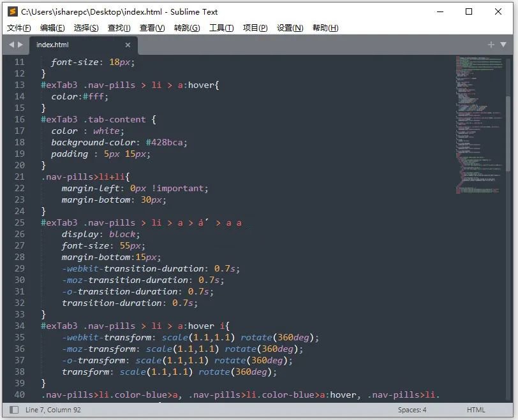Screen dimensions: 518x420
Task: Click line number 40 in gutter
Action: tap(20, 395)
